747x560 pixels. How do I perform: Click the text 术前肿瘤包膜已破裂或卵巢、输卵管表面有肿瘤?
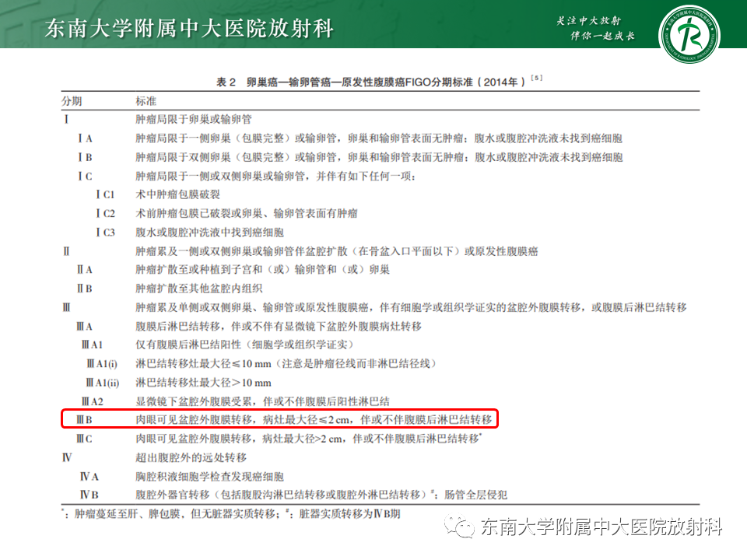(247, 213)
